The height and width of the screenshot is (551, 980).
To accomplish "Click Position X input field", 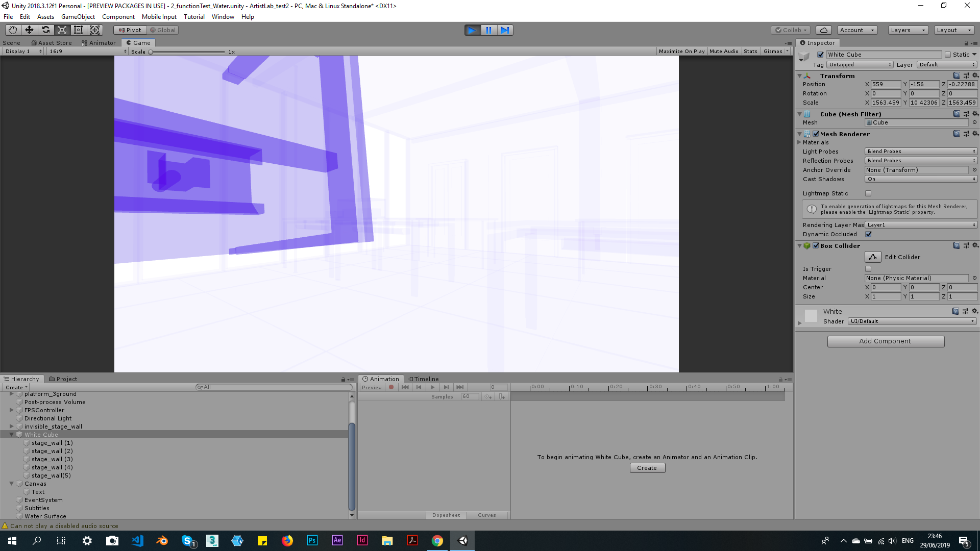I will [886, 84].
